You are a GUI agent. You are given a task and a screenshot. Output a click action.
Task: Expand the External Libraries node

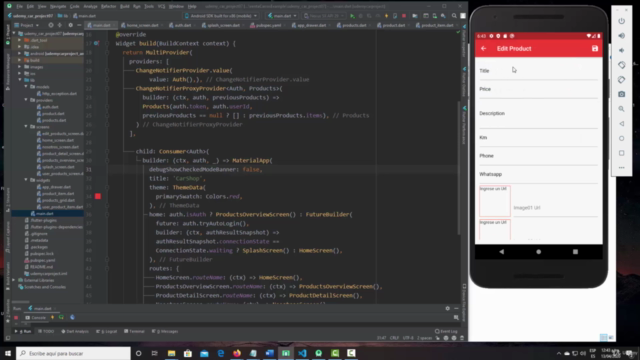tap(14, 280)
